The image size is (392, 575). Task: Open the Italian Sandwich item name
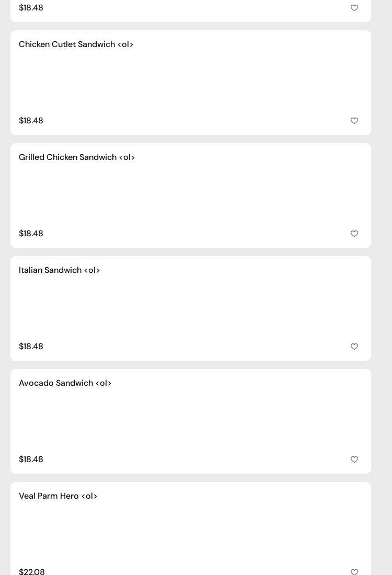click(59, 270)
